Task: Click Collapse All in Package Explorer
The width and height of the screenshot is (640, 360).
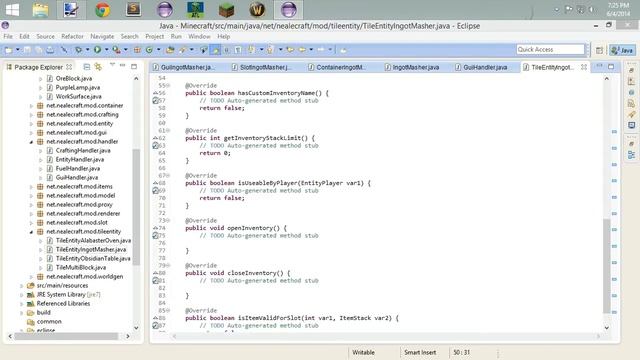Action: click(x=87, y=67)
